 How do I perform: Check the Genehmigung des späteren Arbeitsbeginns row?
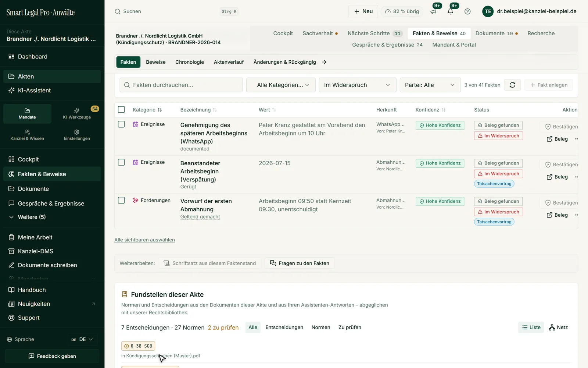pyautogui.click(x=121, y=124)
